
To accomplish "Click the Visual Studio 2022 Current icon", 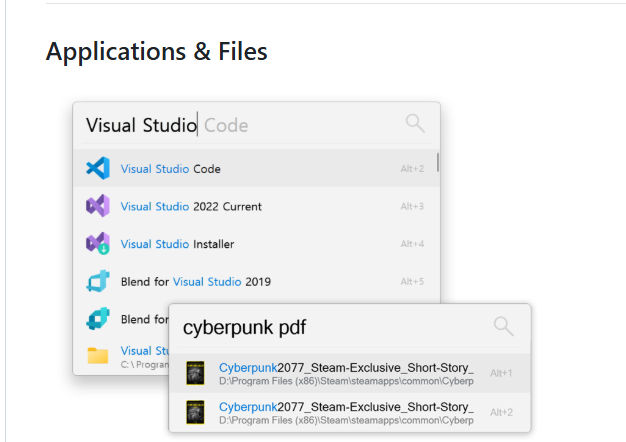I will [x=98, y=206].
